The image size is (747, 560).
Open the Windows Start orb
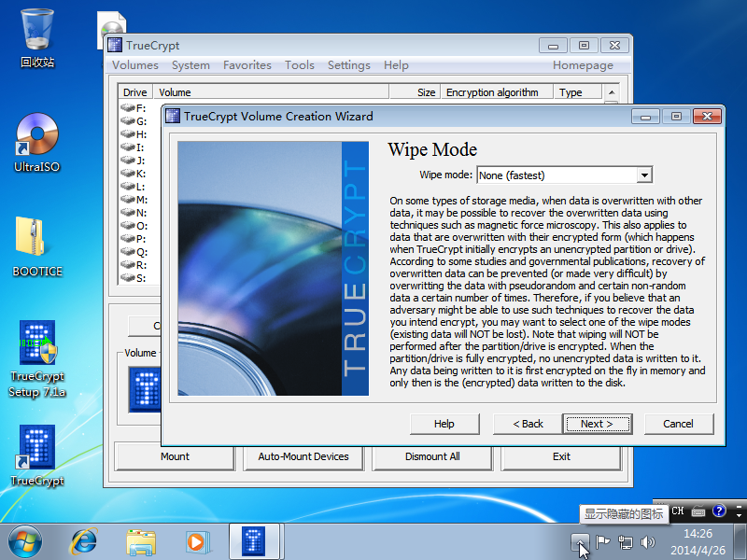pos(25,541)
